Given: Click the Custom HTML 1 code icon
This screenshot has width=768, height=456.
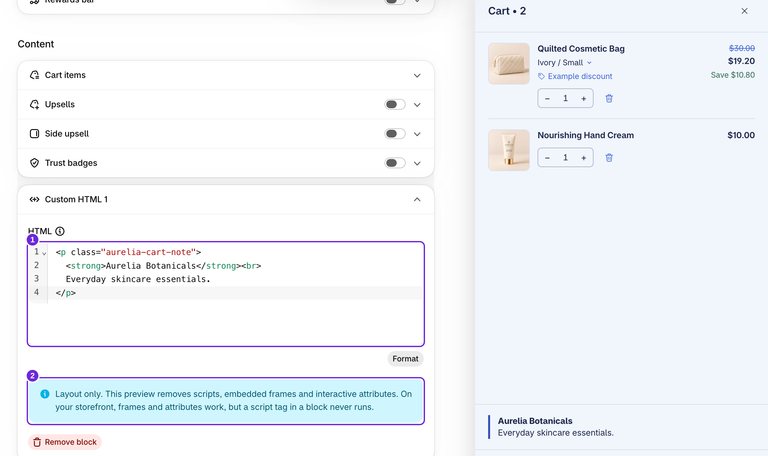Looking at the screenshot, I should [34, 199].
